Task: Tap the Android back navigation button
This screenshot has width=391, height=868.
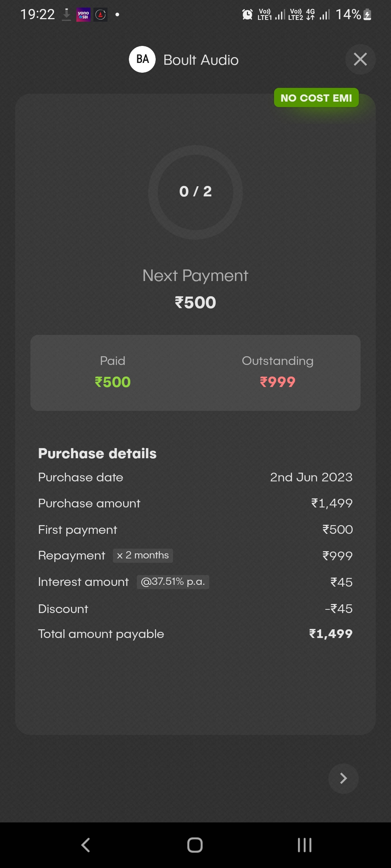Action: [86, 845]
